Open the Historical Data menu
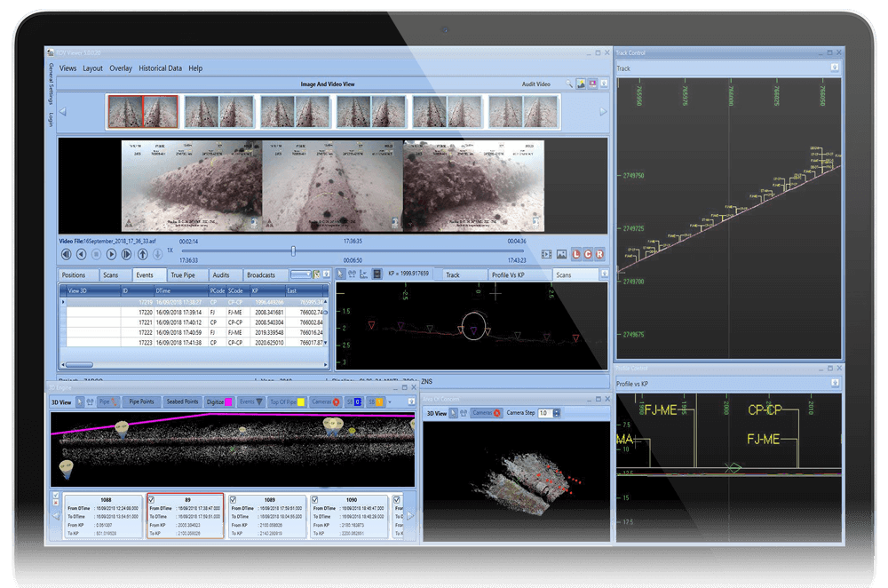The width and height of the screenshot is (888, 588). pyautogui.click(x=160, y=68)
